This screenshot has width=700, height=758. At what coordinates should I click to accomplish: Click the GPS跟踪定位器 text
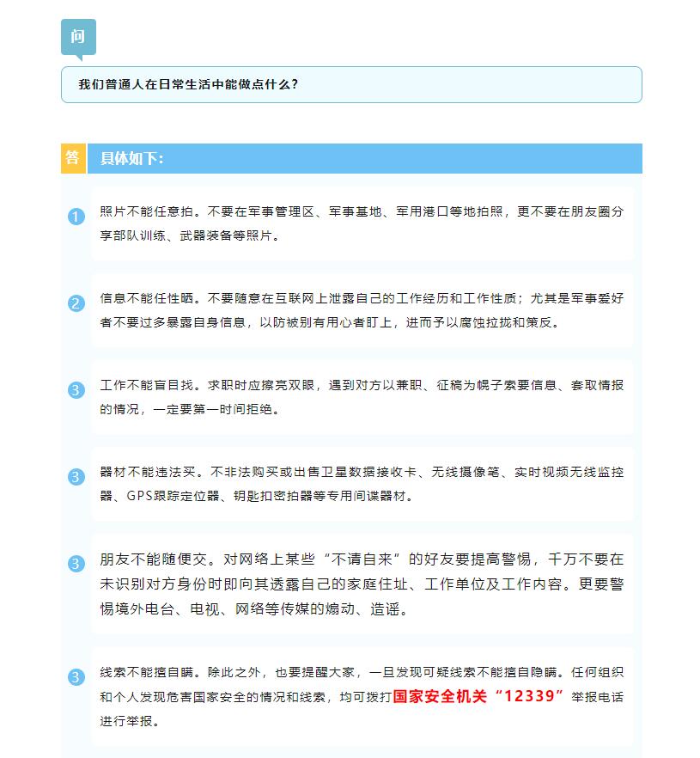(173, 496)
